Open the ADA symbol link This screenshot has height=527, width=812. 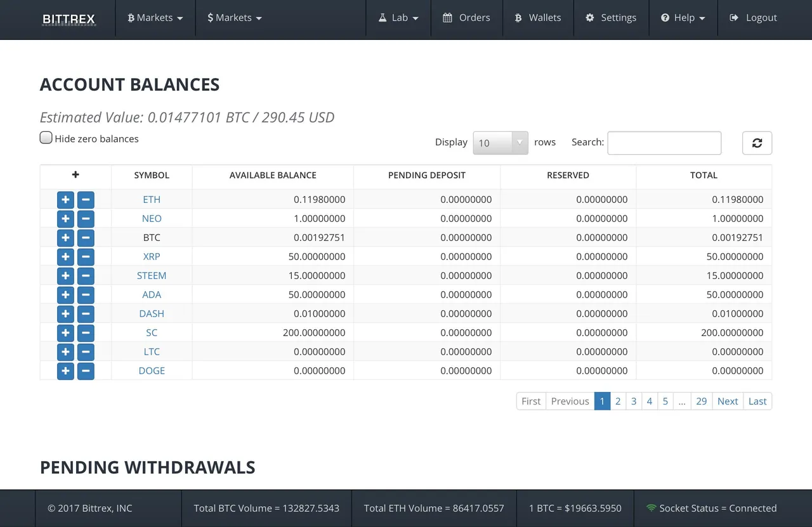(152, 294)
